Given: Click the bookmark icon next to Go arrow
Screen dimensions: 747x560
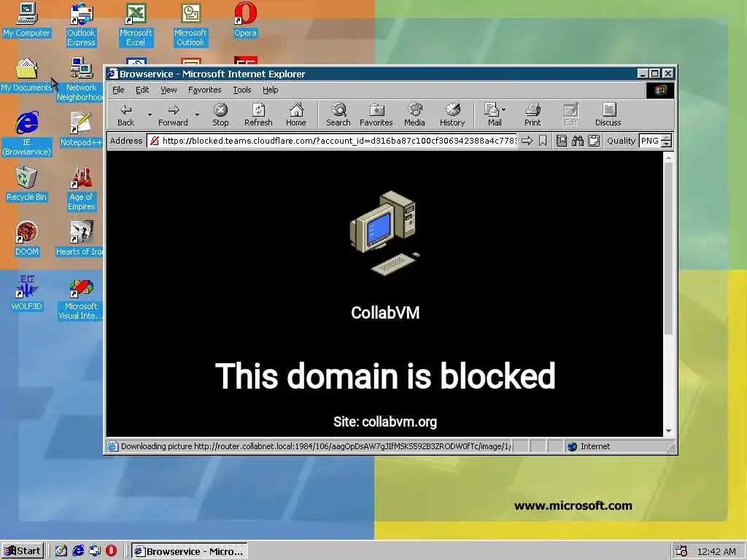Looking at the screenshot, I should (x=543, y=141).
